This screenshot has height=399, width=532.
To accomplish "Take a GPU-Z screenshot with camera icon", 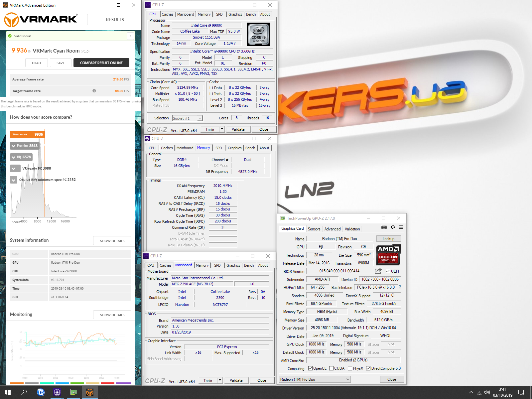I will coord(384,227).
